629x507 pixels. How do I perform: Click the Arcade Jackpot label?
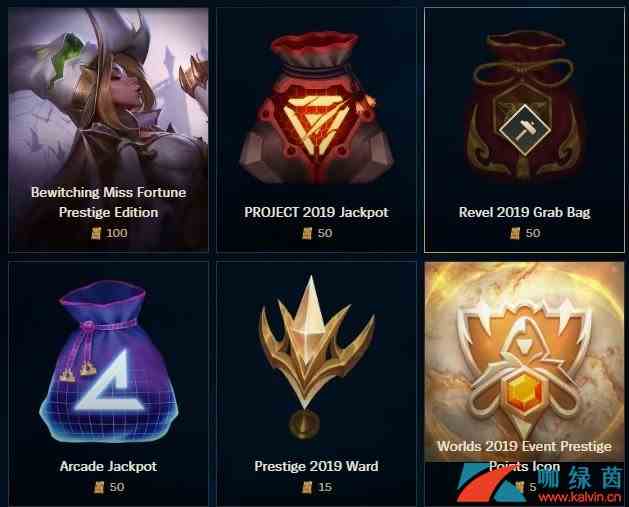click(108, 466)
